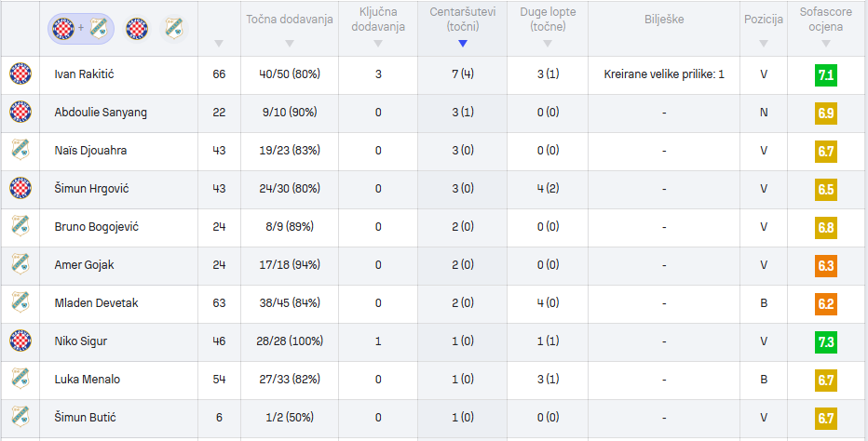Screen dimensions: 868x441
Task: Filter players by Hajduk Split crest
Action: click(x=137, y=28)
